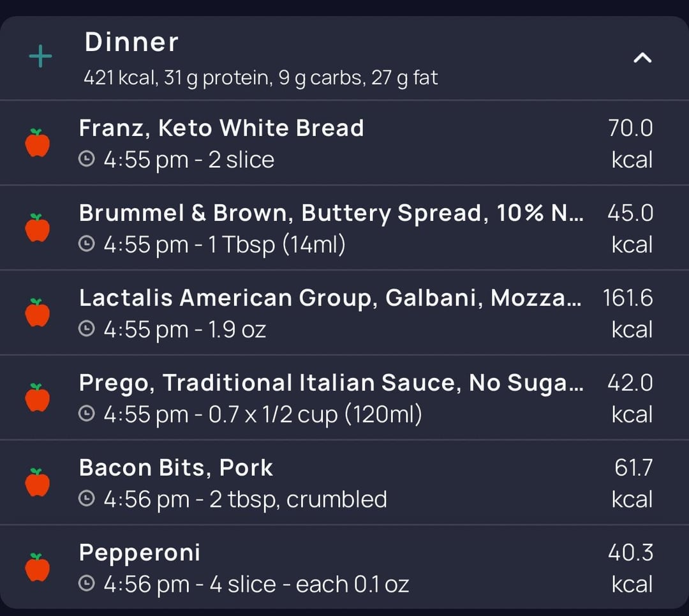Click apple icon beside Pepperoni entry
Screen dimensions: 689x616
coord(38,567)
